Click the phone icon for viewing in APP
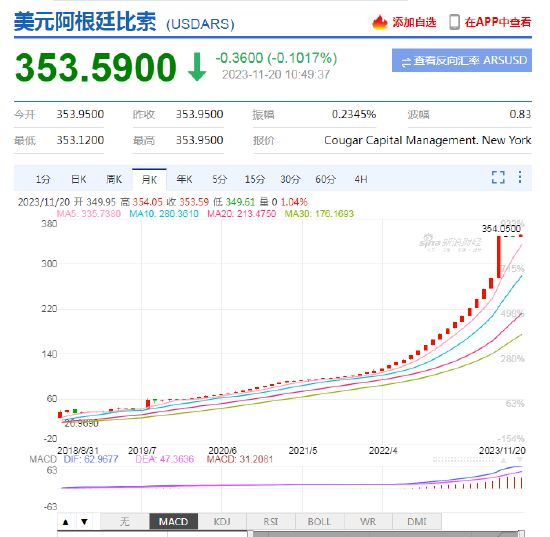Viewport: 550px width, 537px height. [x=455, y=22]
